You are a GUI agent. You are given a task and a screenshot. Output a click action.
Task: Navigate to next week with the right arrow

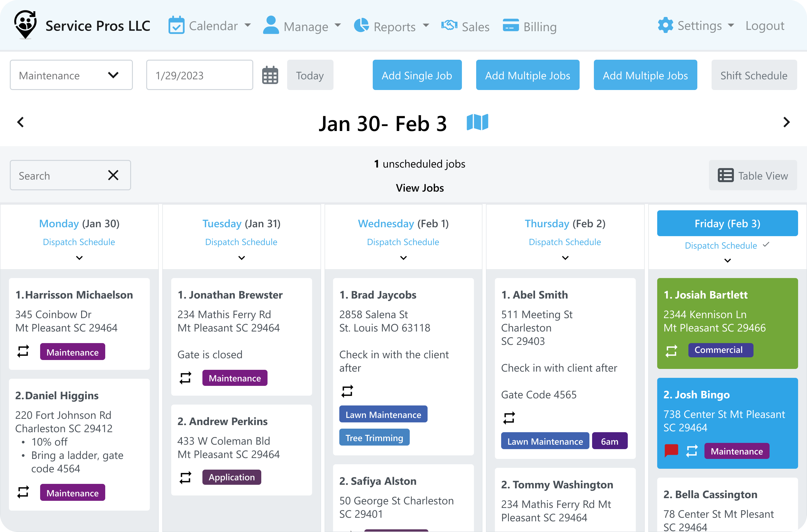point(786,122)
